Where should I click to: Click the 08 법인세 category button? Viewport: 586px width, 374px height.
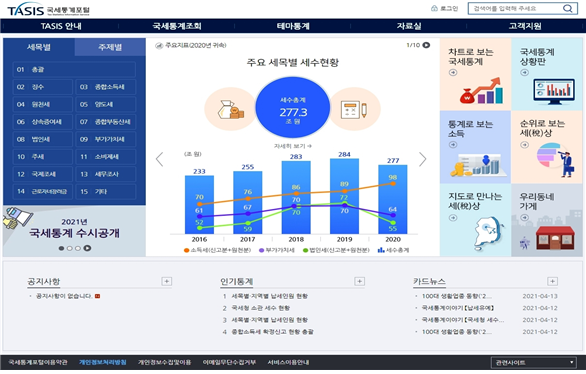point(42,139)
